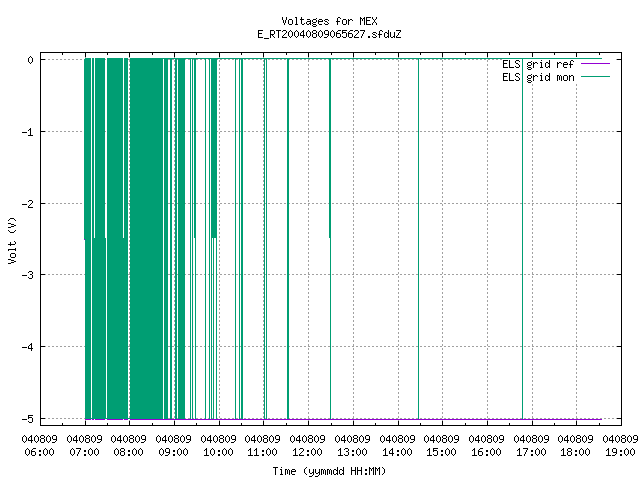Click the chart title 'Voltages for MEX'
The image size is (640, 480).
(329, 21)
